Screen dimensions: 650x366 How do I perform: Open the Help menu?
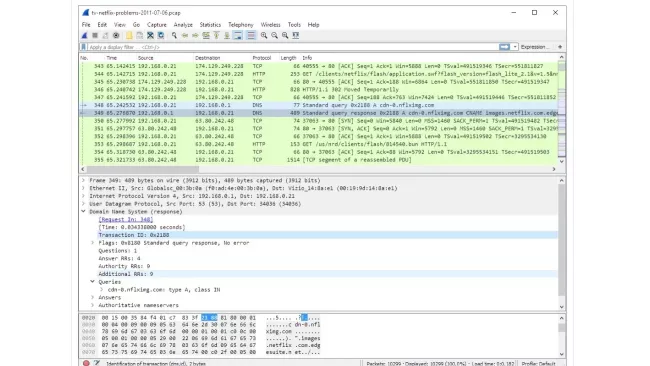(x=313, y=25)
